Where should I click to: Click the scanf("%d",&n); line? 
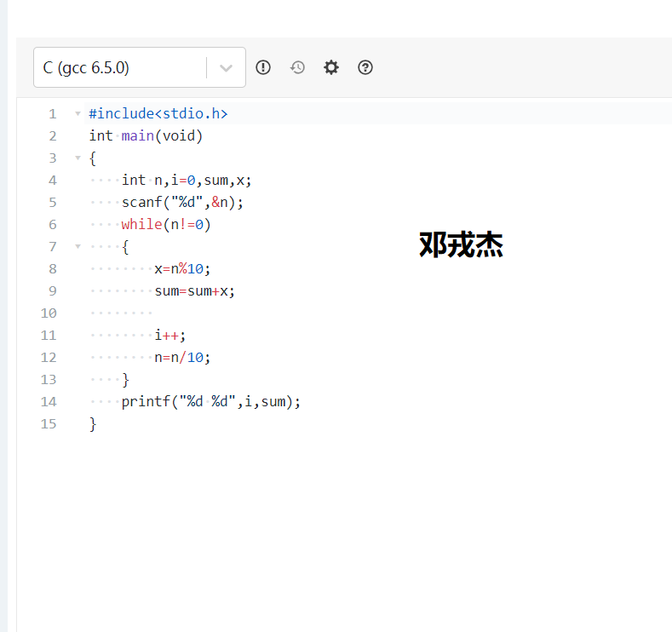[x=182, y=202]
